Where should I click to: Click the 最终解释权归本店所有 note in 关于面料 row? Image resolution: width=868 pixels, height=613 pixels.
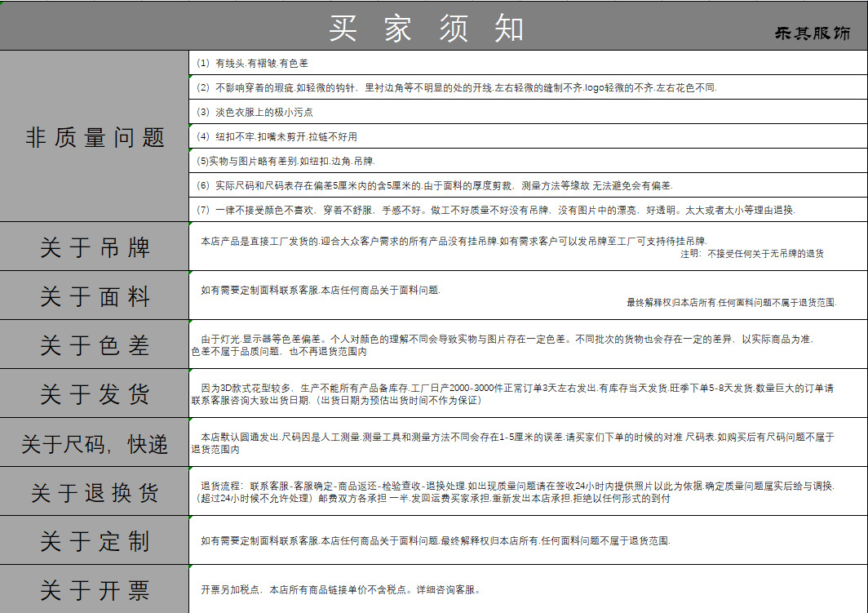pos(731,303)
